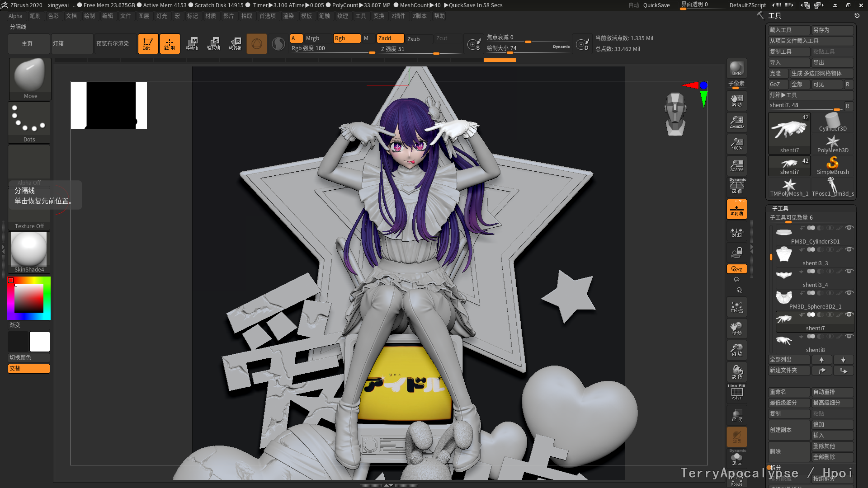Screen dimensions: 868x488
Task: Hide the shenti8 subtool via eye icon
Action: (849, 336)
